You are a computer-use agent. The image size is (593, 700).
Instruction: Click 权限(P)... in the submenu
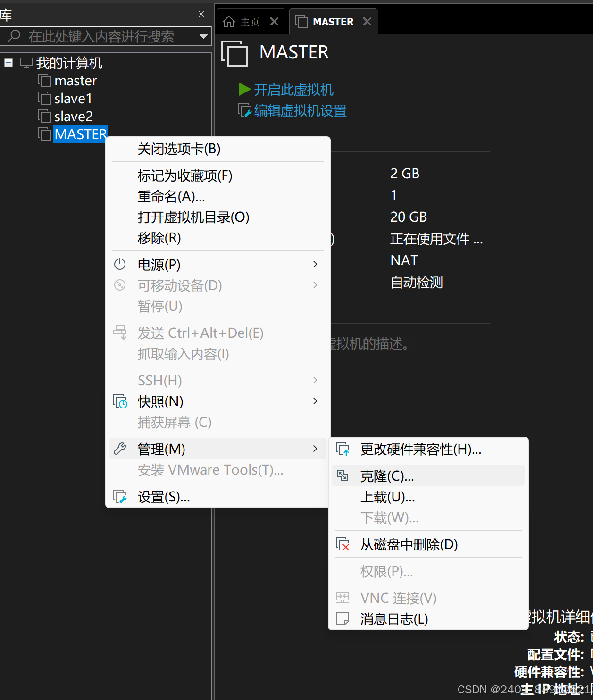pyautogui.click(x=428, y=572)
